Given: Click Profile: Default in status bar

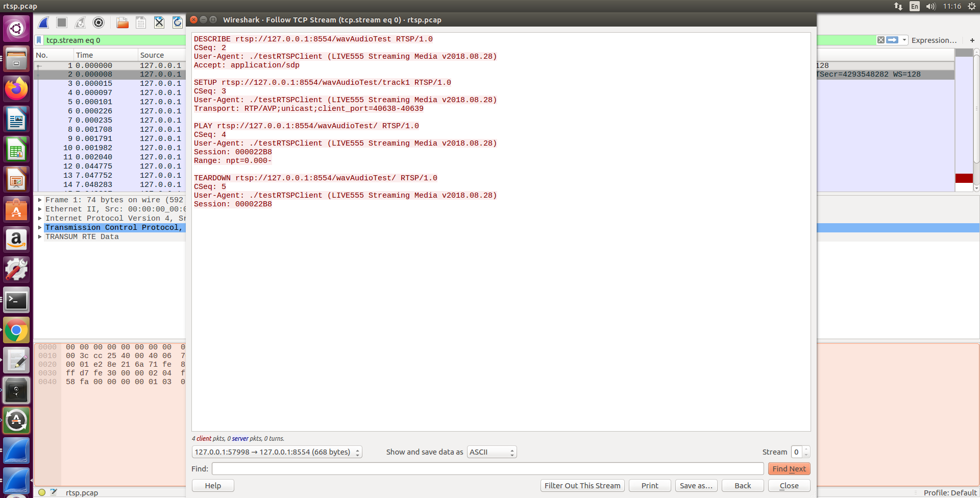Looking at the screenshot, I should pos(950,492).
